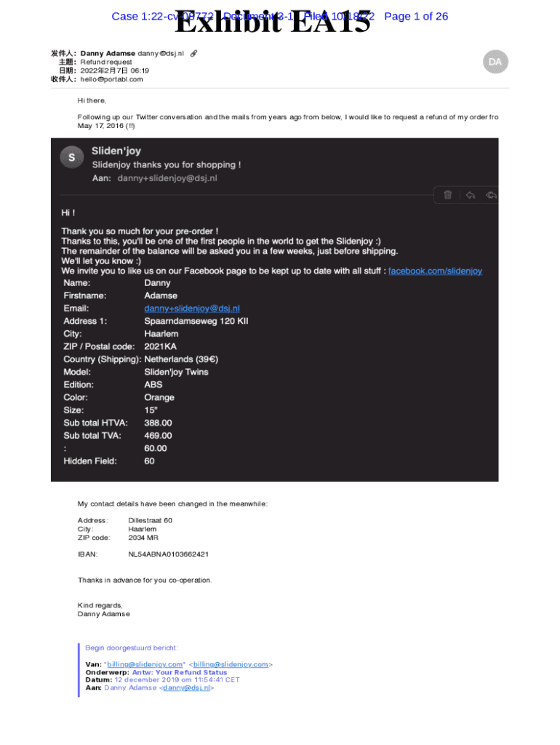The image size is (560, 745).
Task: Click the DA sender avatar circle
Action: pos(495,62)
